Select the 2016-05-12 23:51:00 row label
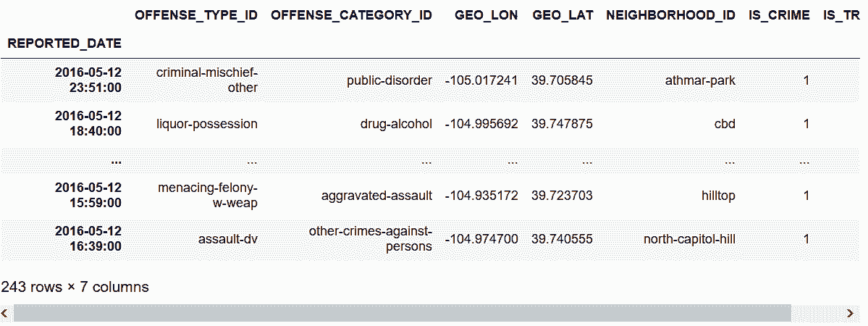The height and width of the screenshot is (326, 868). [x=88, y=80]
